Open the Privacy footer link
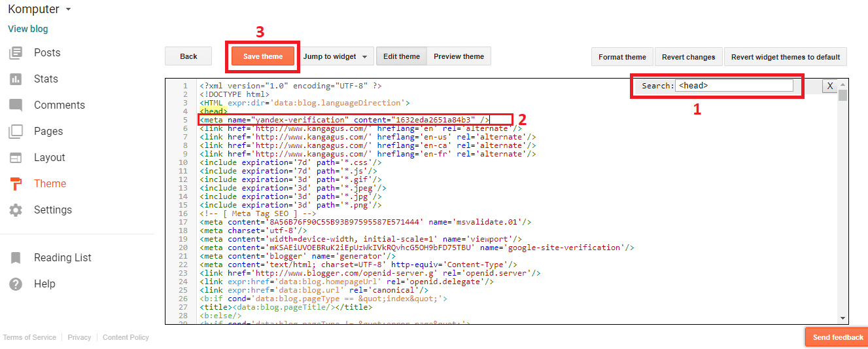The height and width of the screenshot is (349, 868). 79,337
